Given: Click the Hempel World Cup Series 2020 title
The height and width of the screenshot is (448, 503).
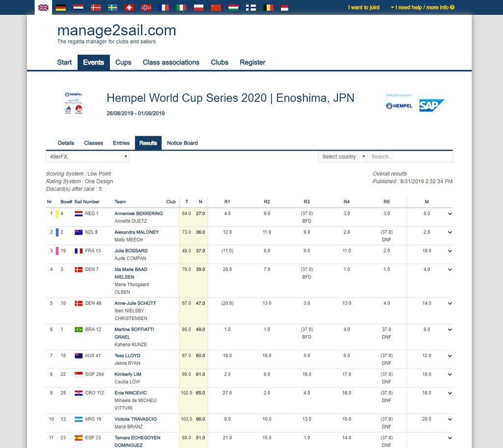Looking at the screenshot, I should pyautogui.click(x=230, y=98).
